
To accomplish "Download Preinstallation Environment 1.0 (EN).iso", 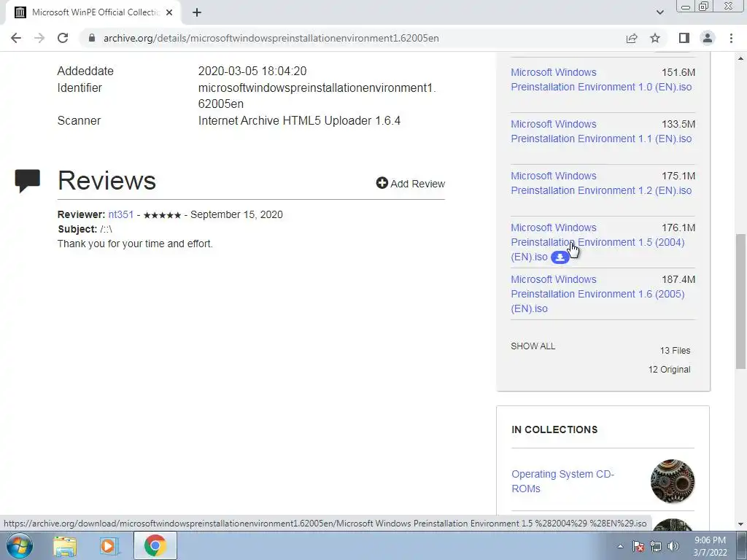I will 601,79.
